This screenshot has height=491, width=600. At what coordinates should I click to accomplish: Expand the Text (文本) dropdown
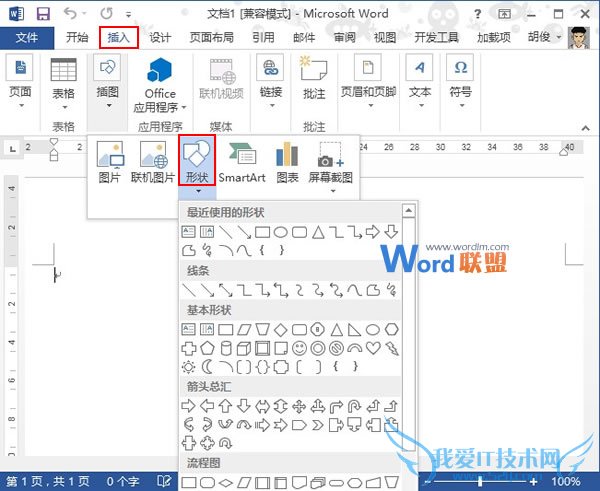coord(421,105)
